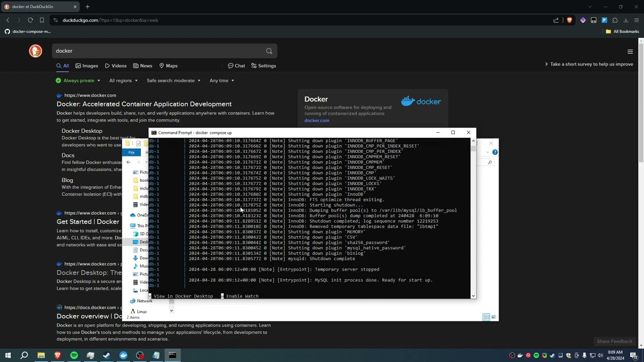Switch to the News search tab
644x362 pixels.
point(142,66)
